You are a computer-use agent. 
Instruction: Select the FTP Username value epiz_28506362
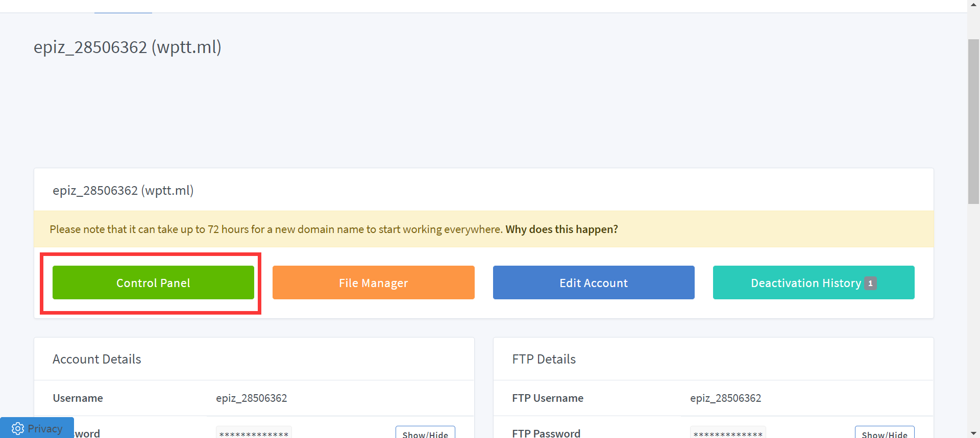click(726, 398)
